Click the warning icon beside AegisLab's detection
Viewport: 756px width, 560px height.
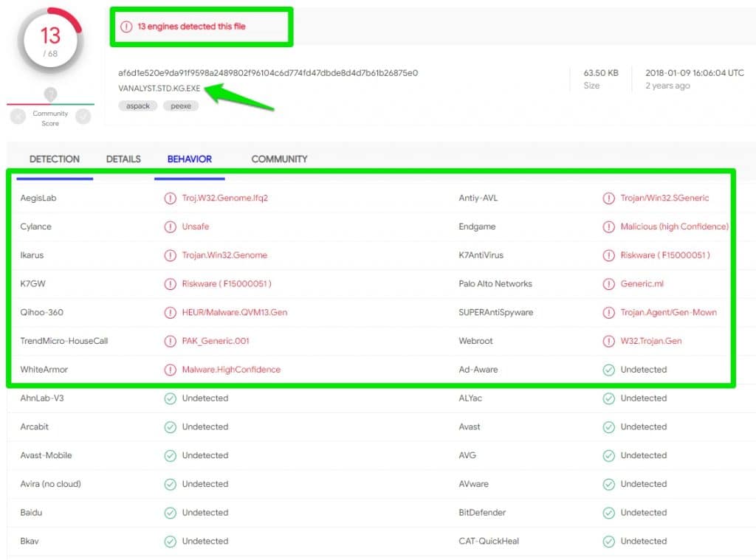coord(171,198)
